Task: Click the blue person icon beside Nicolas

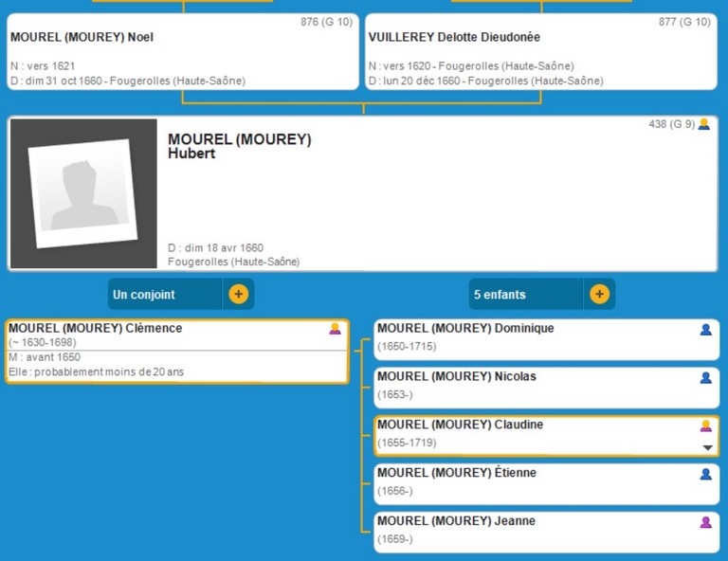Action: (x=705, y=378)
